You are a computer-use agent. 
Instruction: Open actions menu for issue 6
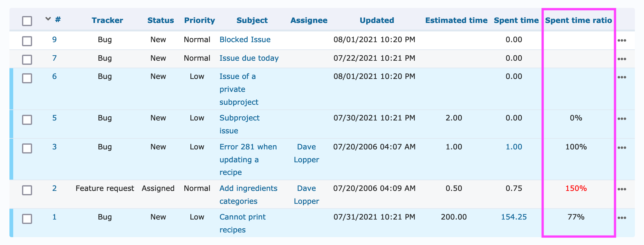(x=622, y=77)
